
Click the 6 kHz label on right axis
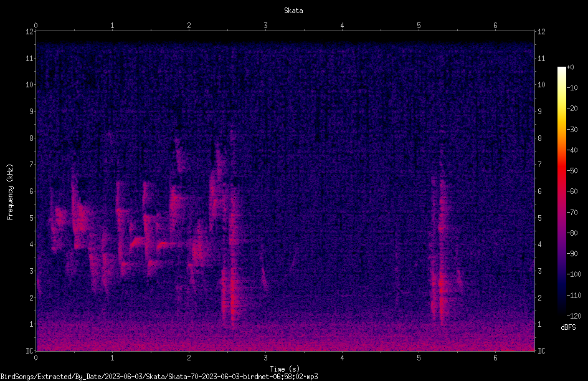[539, 191]
